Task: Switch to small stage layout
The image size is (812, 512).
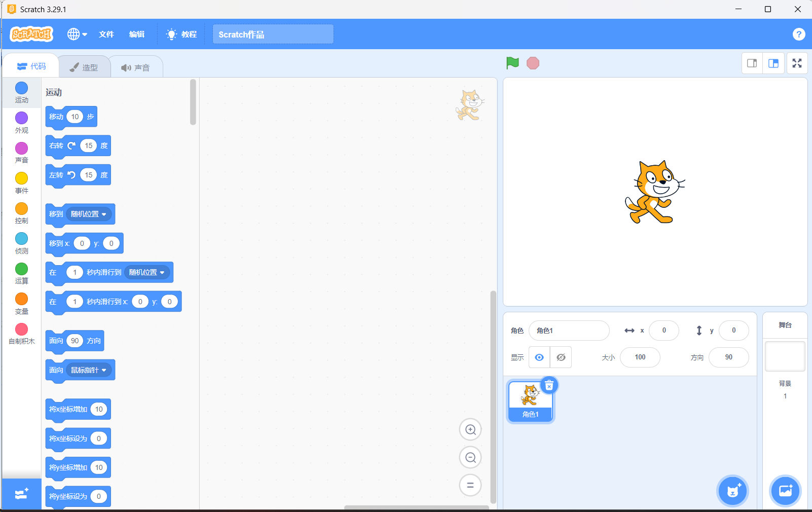Action: click(752, 63)
